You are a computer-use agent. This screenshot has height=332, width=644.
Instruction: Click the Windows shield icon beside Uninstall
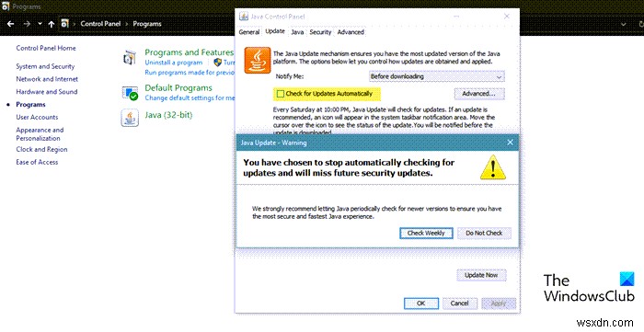tap(218, 63)
